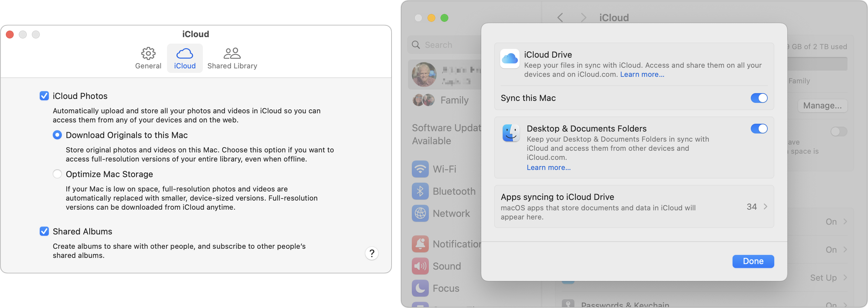Click the Notifications bell icon in sidebar
The width and height of the screenshot is (868, 308).
(x=420, y=244)
